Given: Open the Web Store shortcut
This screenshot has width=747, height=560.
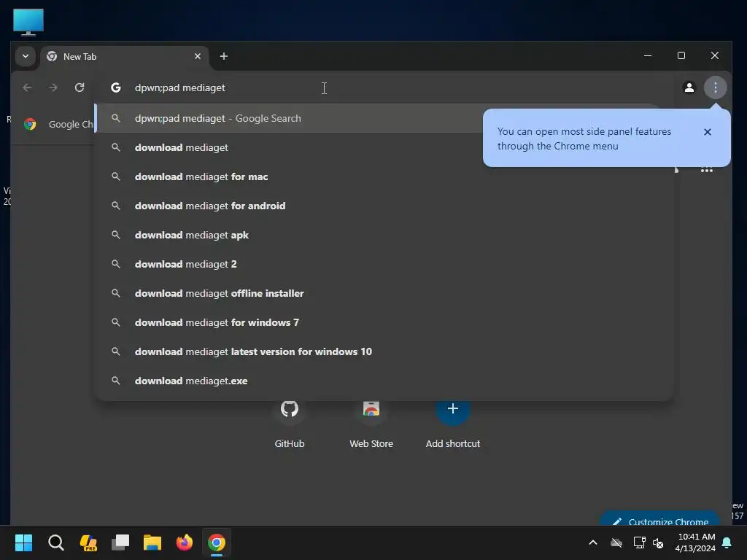Looking at the screenshot, I should click(371, 423).
